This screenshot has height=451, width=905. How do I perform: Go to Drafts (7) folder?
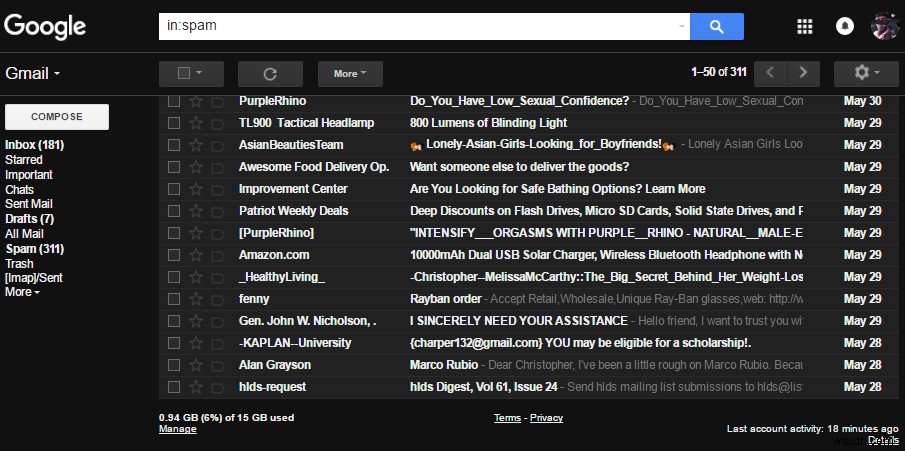coord(29,219)
